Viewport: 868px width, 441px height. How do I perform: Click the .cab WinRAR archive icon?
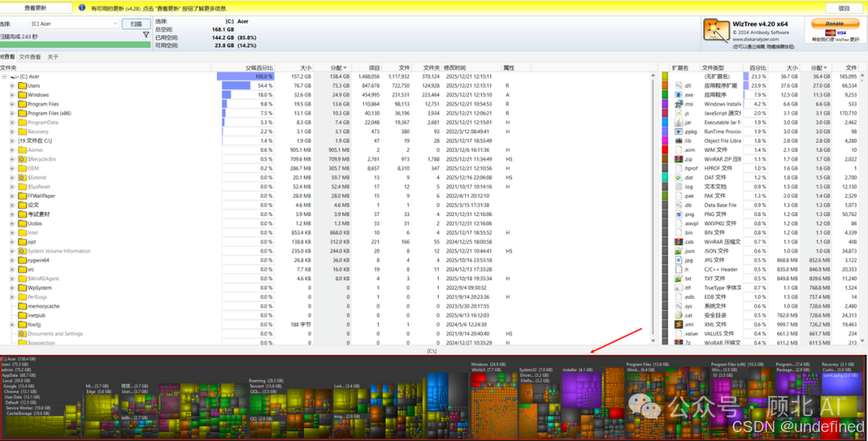678,242
